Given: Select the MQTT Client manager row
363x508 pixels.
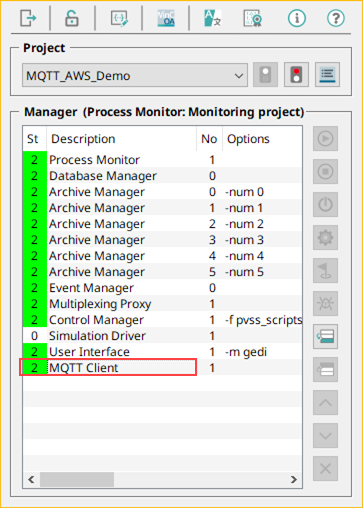Looking at the screenshot, I should 162,368.
